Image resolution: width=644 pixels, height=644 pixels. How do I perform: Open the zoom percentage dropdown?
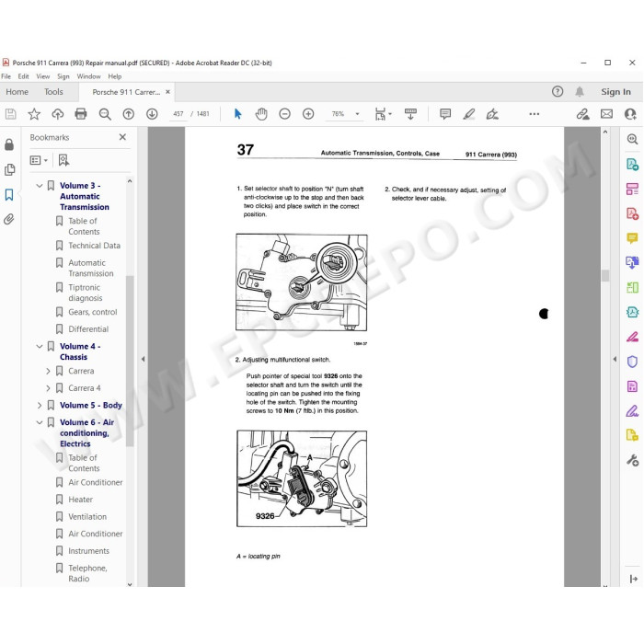pos(357,114)
